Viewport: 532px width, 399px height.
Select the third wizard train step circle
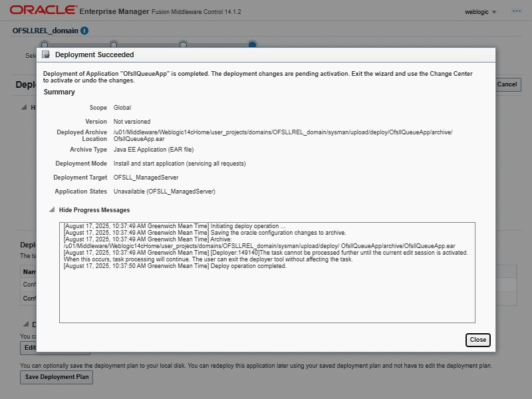click(x=183, y=45)
